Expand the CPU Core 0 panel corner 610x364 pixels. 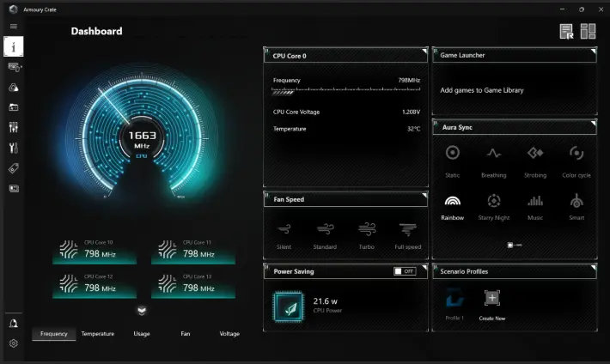click(424, 52)
